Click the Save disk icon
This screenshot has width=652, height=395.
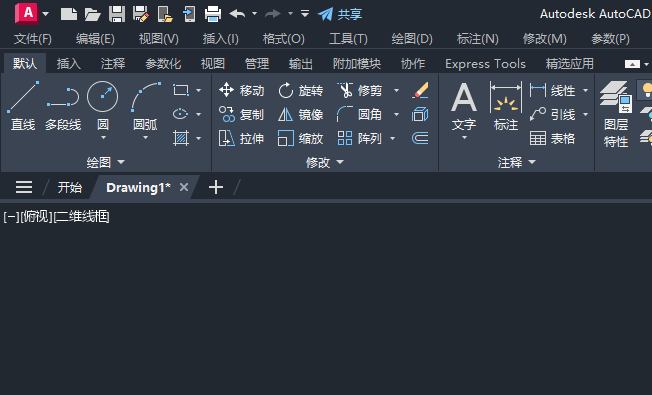click(x=117, y=14)
